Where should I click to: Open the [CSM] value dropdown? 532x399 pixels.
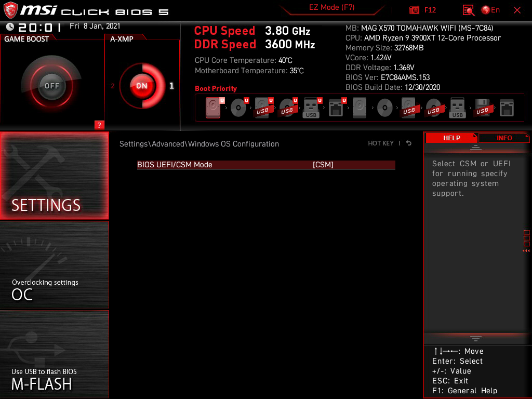point(323,165)
